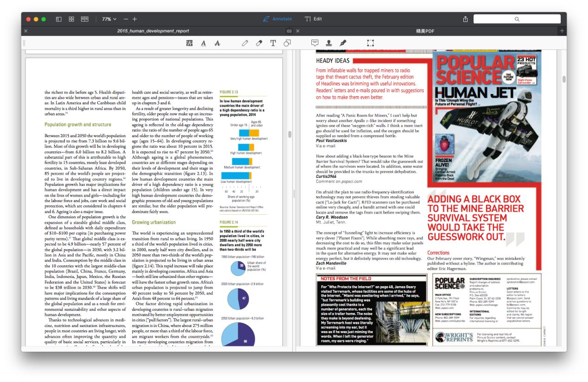588x382 pixels.
Task: Open the 77% zoom level dropdown
Action: [x=109, y=19]
